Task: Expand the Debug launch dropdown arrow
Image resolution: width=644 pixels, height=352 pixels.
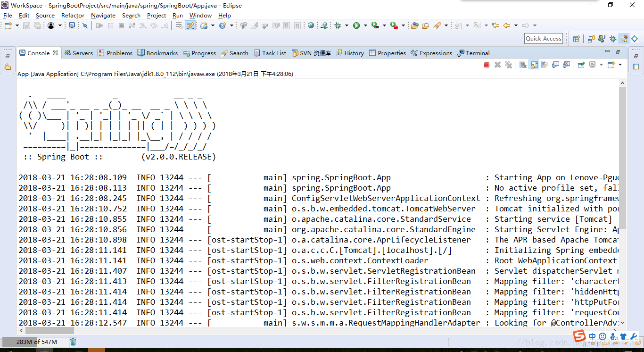Action: [347, 25]
